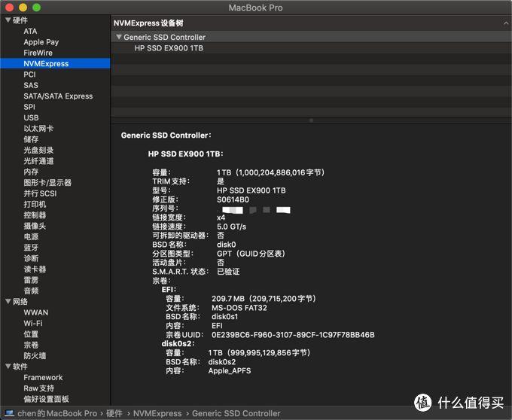This screenshot has height=420, width=512.
Task: Click 硬件 in the bottom path bar
Action: click(x=114, y=413)
